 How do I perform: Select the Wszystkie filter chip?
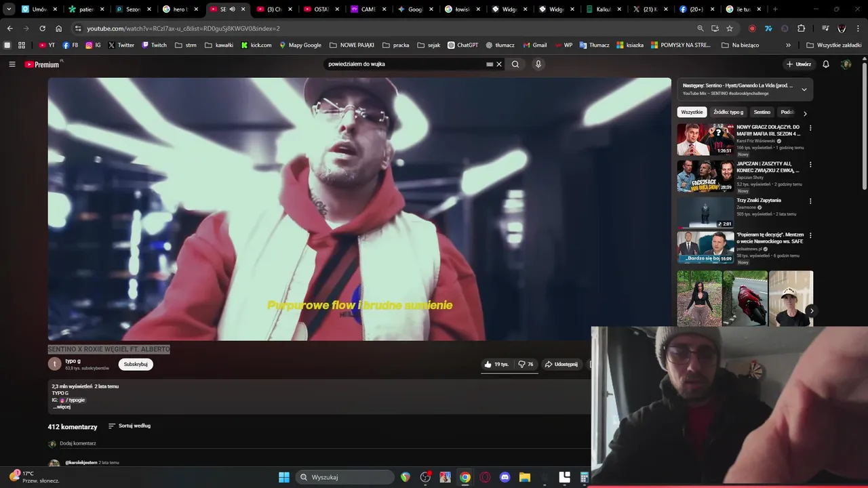point(692,112)
